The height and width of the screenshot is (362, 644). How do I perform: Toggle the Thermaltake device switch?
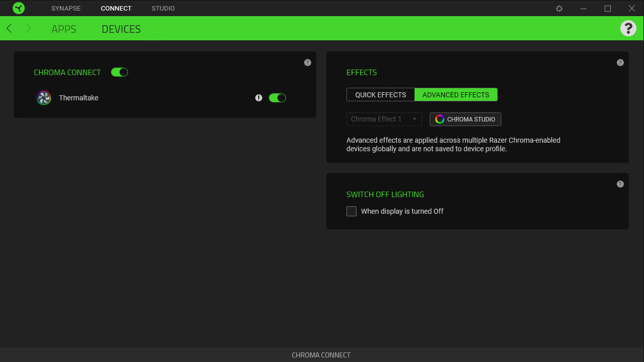point(277,98)
